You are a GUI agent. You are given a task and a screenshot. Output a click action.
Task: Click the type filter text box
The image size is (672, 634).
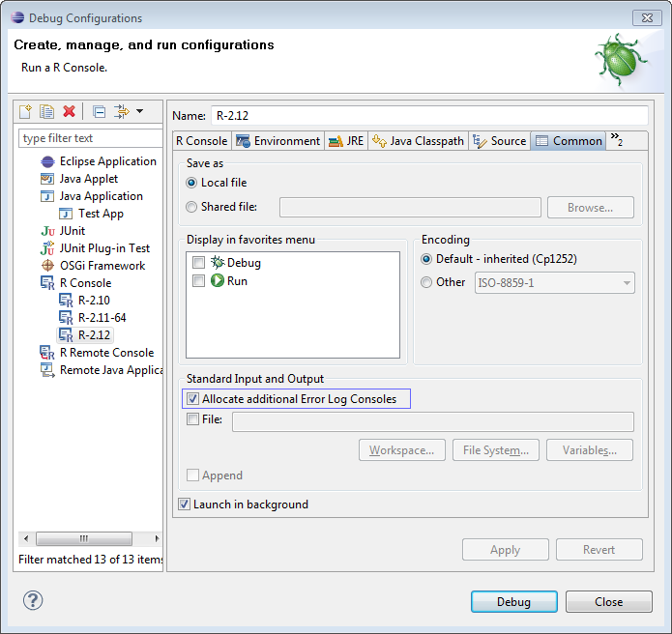pos(91,138)
